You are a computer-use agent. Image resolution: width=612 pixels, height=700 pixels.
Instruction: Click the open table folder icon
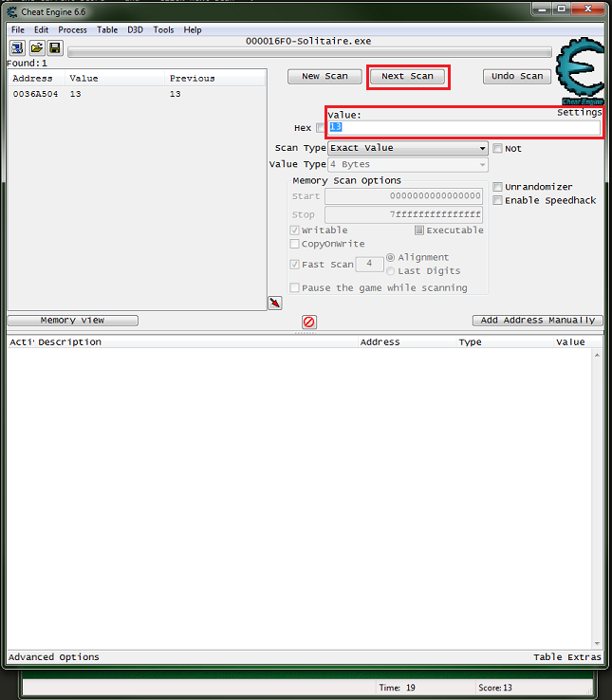pyautogui.click(x=36, y=47)
